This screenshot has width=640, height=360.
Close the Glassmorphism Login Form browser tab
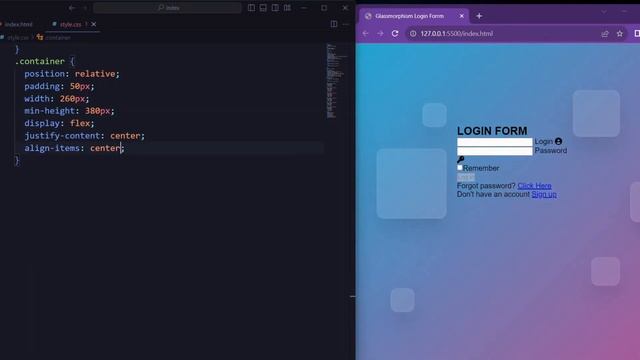tap(462, 16)
